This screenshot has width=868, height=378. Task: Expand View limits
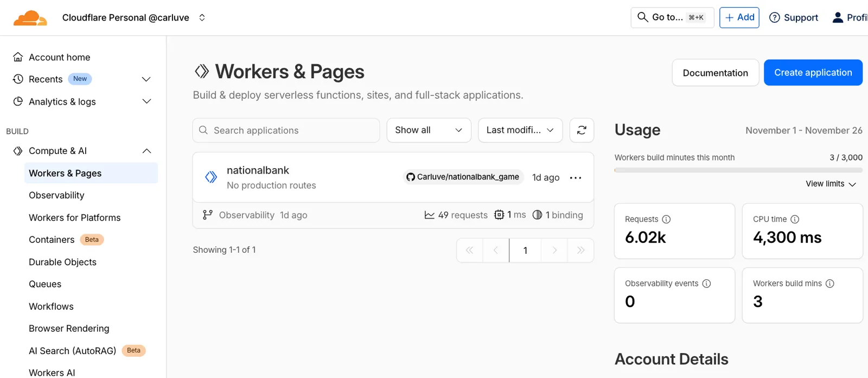pyautogui.click(x=831, y=184)
